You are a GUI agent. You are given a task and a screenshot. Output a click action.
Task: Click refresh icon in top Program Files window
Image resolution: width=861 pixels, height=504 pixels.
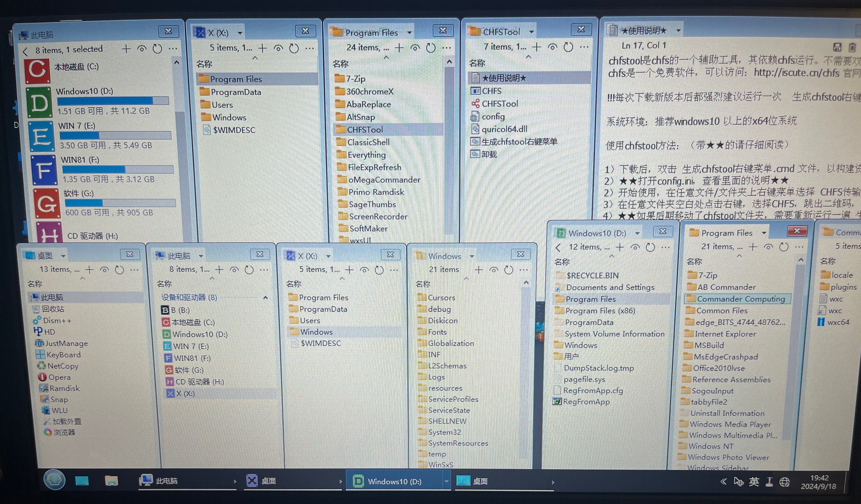click(x=431, y=48)
